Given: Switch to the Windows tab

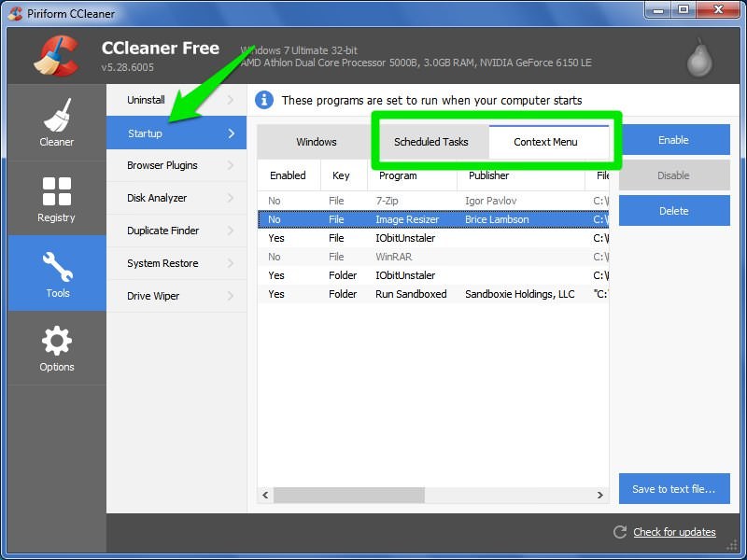Looking at the screenshot, I should click(x=316, y=142).
